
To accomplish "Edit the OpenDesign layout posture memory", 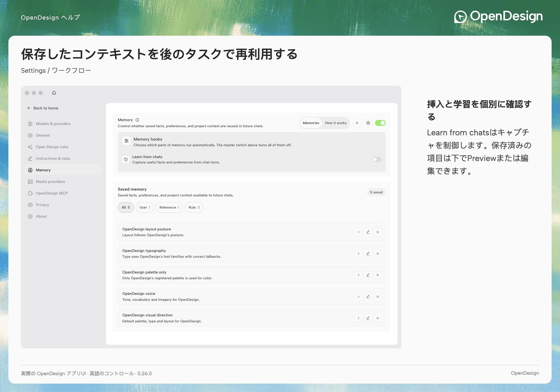I will pyautogui.click(x=368, y=232).
